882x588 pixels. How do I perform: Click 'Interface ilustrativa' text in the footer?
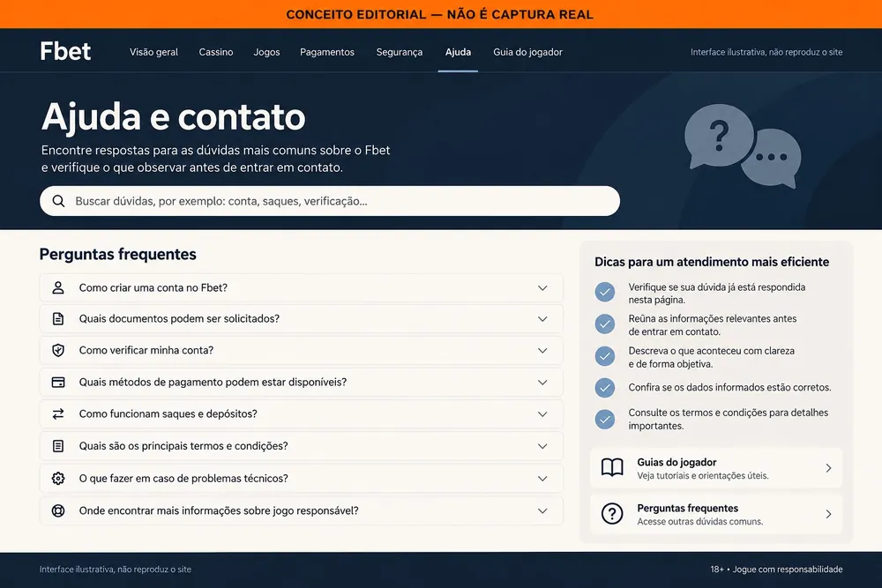pyautogui.click(x=116, y=569)
